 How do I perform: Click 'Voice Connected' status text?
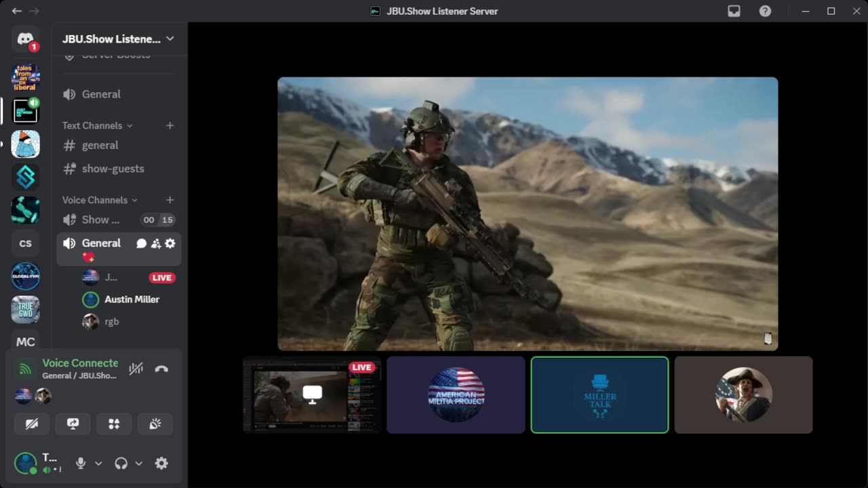point(80,363)
